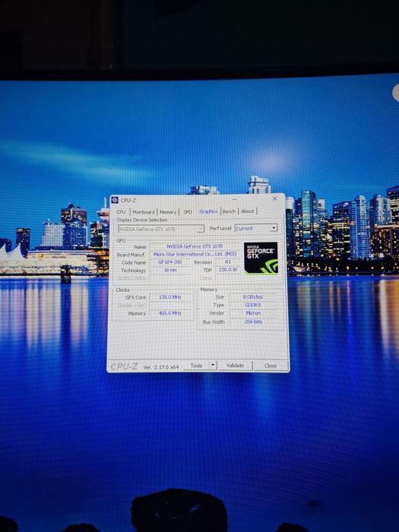Open the About tab
Image resolution: width=399 pixels, height=532 pixels.
pyautogui.click(x=248, y=211)
